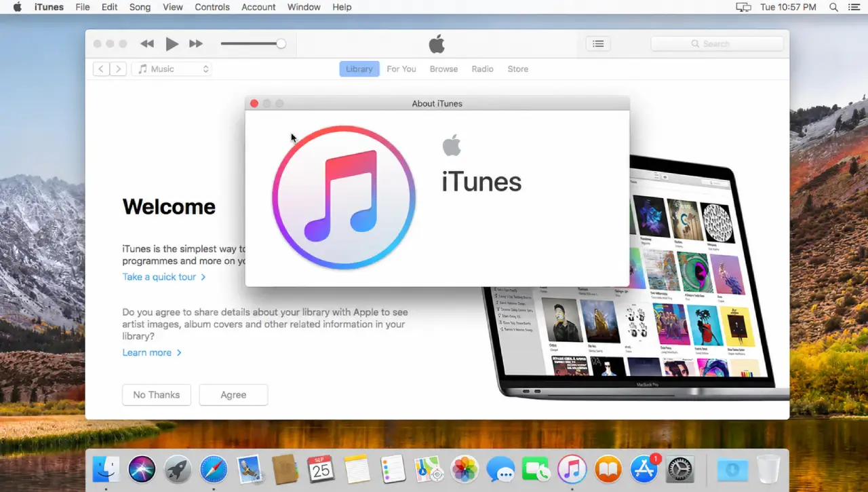
Task: Open the Up Next list button
Action: click(x=598, y=43)
